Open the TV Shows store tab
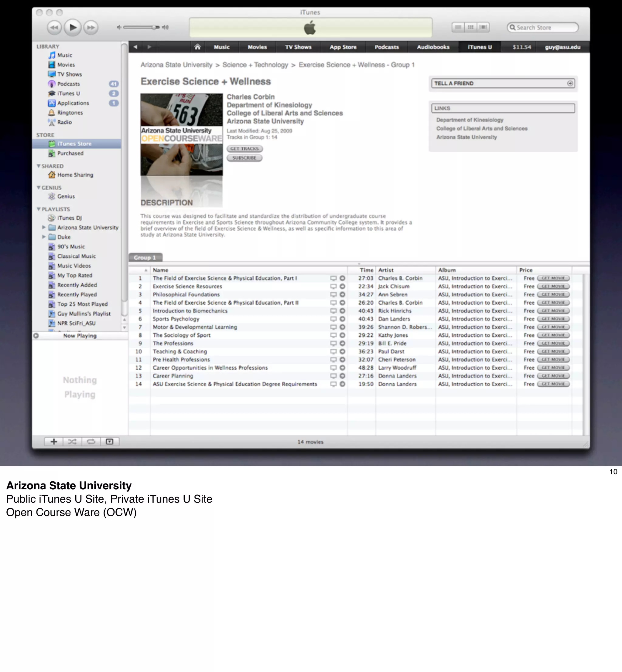Image resolution: width=622 pixels, height=672 pixels. tap(298, 47)
